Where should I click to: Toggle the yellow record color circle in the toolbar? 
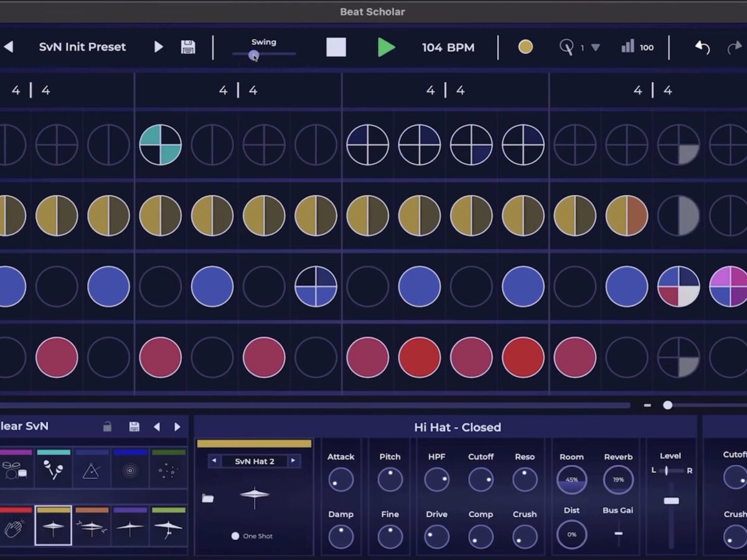(x=525, y=47)
